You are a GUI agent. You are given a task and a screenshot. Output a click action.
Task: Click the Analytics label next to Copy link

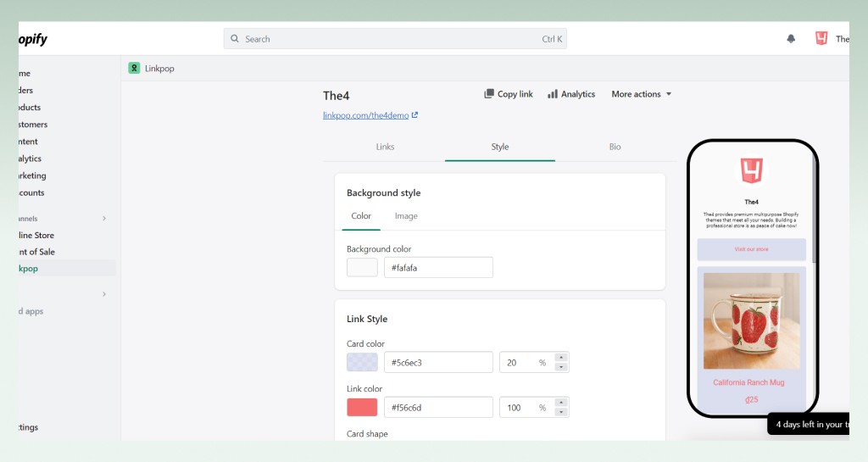click(578, 94)
